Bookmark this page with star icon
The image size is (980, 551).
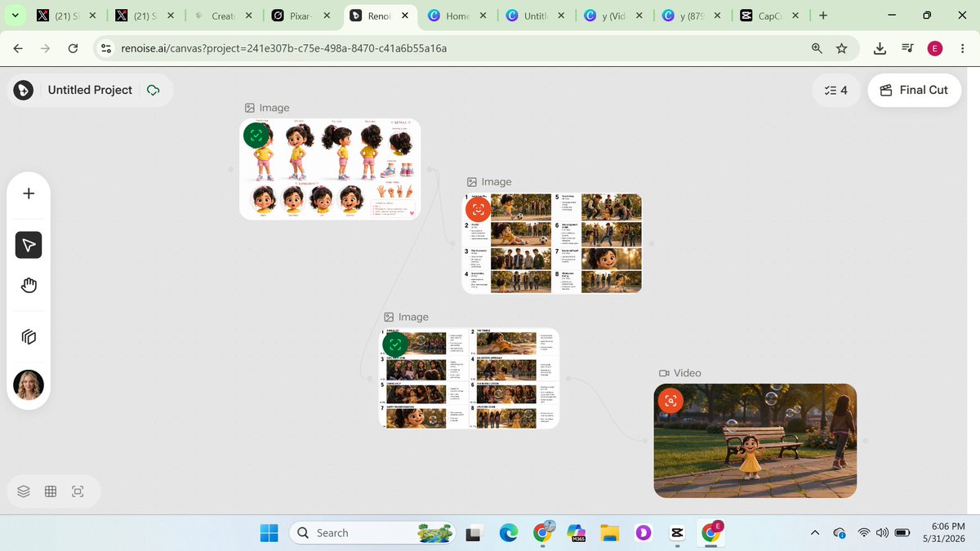(x=842, y=48)
